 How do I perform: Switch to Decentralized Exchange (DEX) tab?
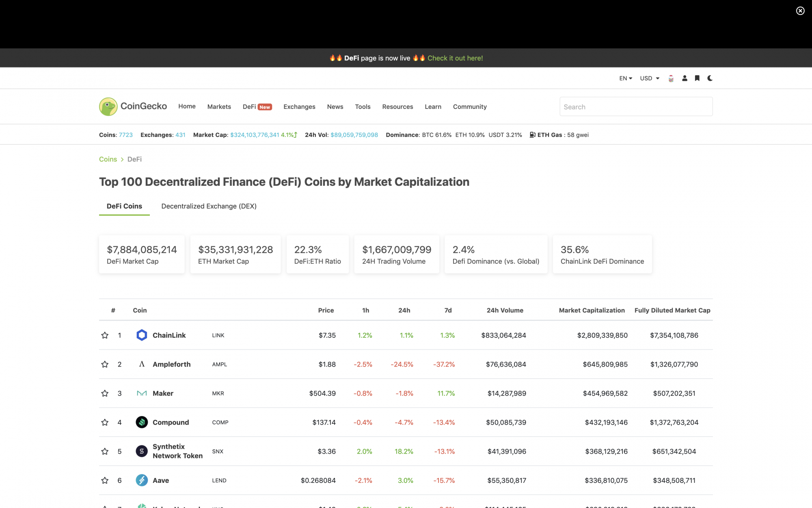(209, 206)
